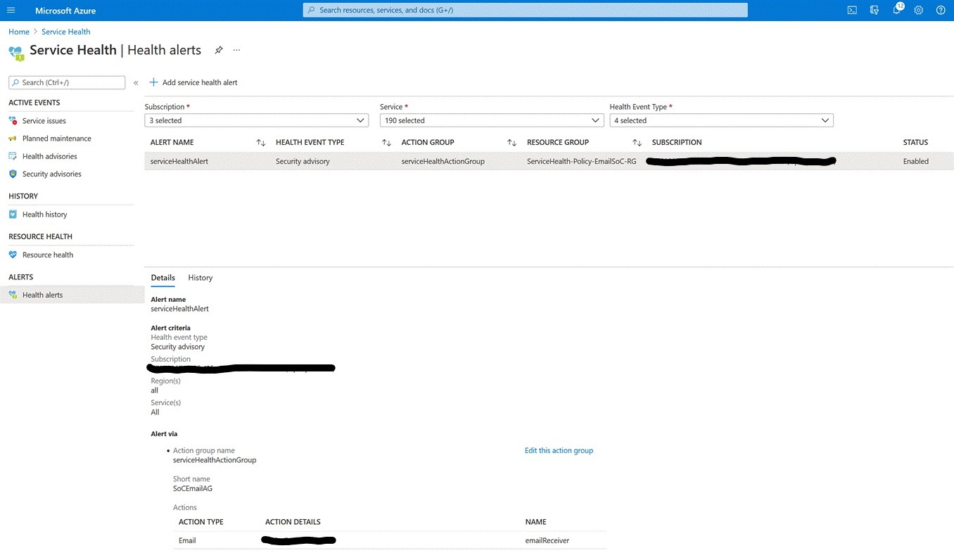Open Resource health in sidebar
954x560 pixels.
pyautogui.click(x=48, y=255)
